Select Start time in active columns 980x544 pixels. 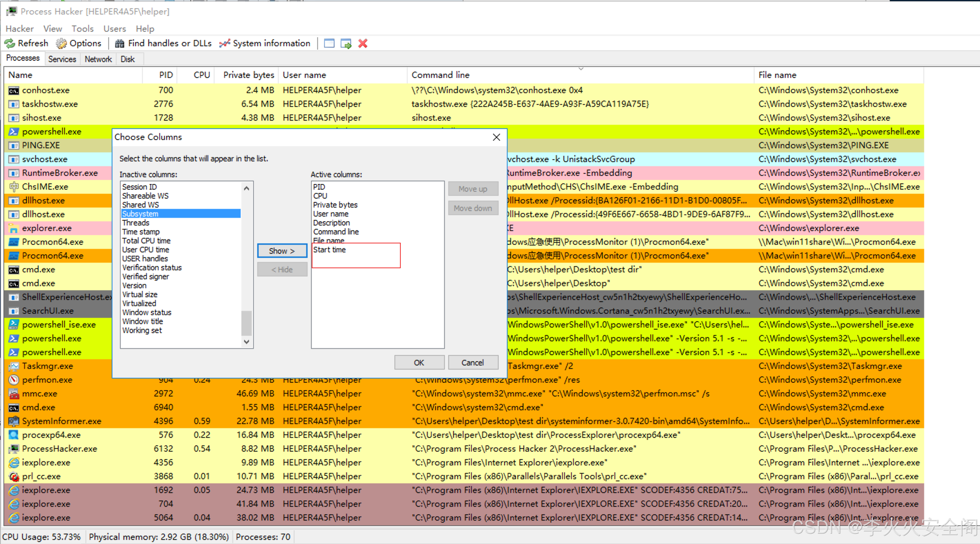coord(329,250)
